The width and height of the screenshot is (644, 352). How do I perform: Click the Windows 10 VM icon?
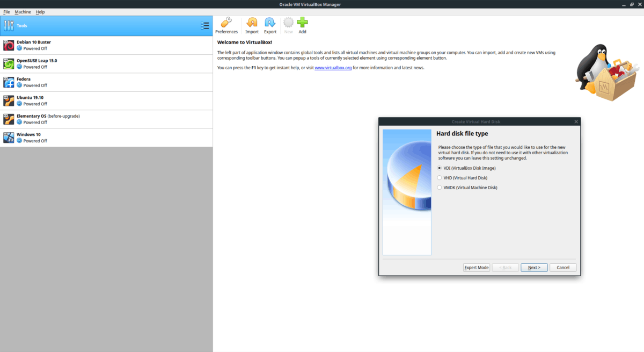click(x=8, y=137)
